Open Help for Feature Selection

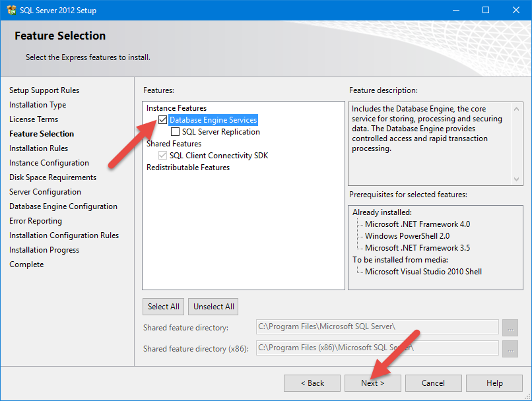[494, 383]
